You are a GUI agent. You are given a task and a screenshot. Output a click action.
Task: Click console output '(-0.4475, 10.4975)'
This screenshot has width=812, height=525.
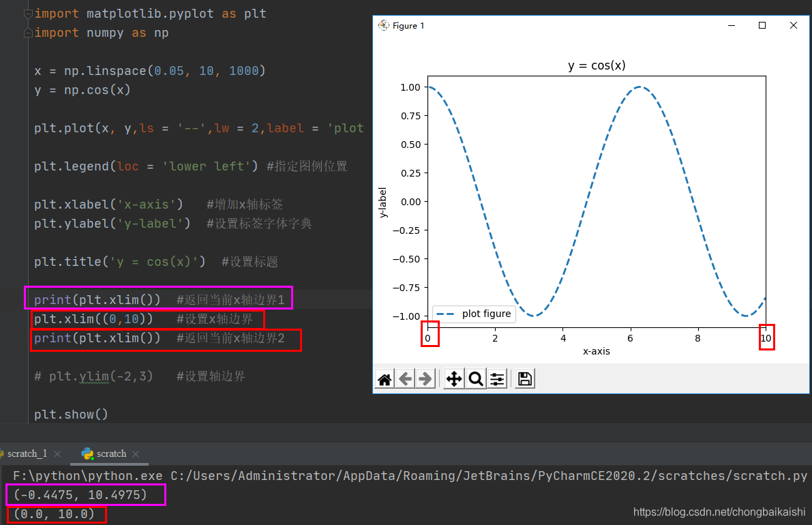coord(80,495)
